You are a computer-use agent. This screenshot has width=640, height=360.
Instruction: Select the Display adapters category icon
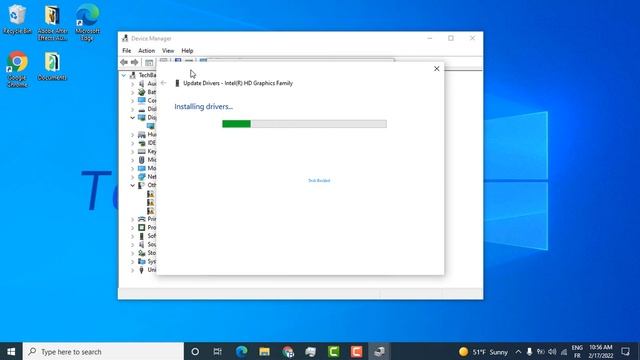tap(142, 118)
